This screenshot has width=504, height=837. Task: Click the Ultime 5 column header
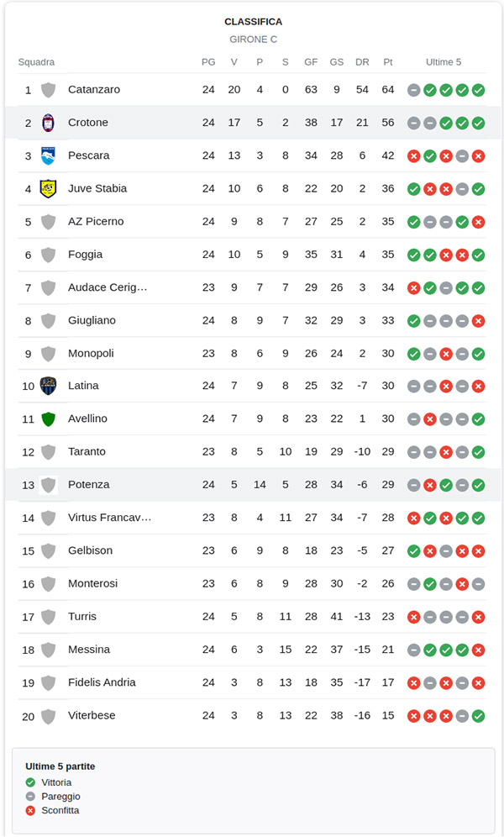point(444,62)
